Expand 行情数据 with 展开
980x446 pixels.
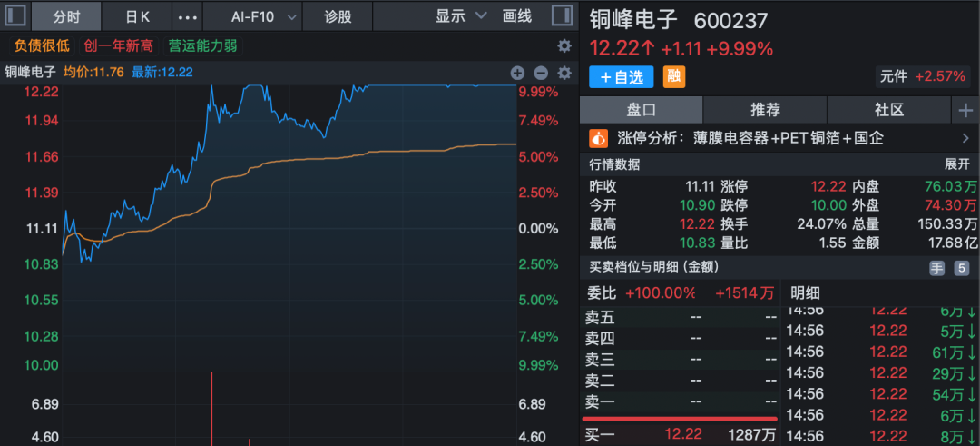[x=956, y=164]
